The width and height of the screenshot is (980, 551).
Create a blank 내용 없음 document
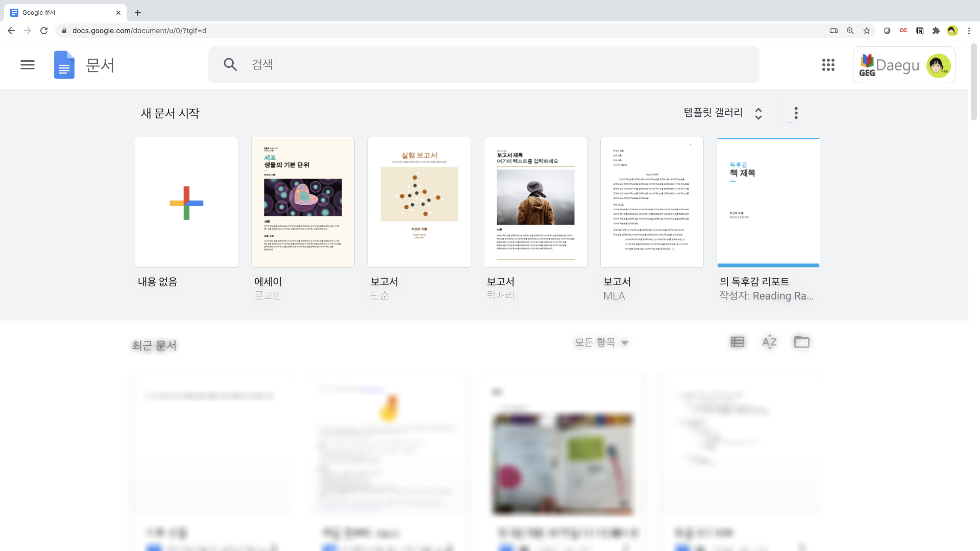pyautogui.click(x=186, y=203)
